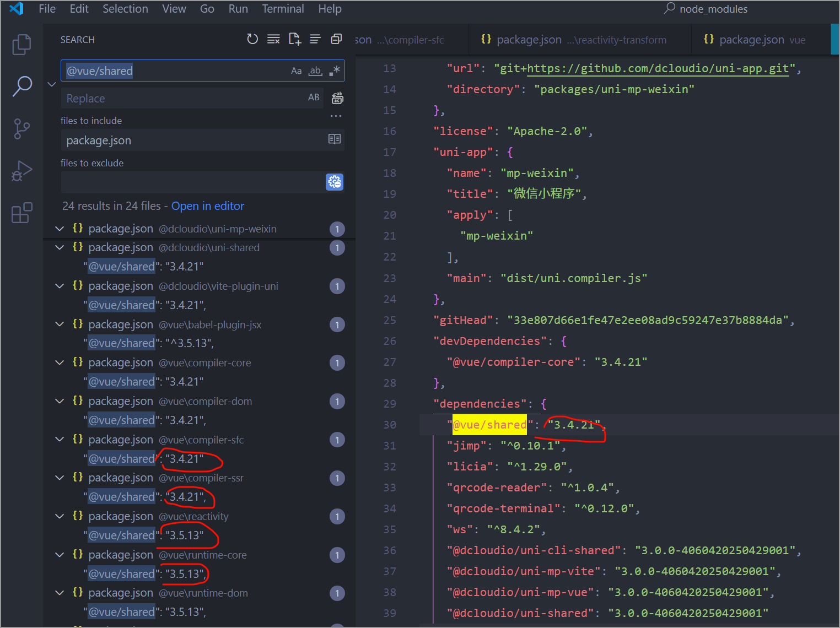Click line number 30 in editor
Image resolution: width=840 pixels, height=628 pixels.
[390, 425]
